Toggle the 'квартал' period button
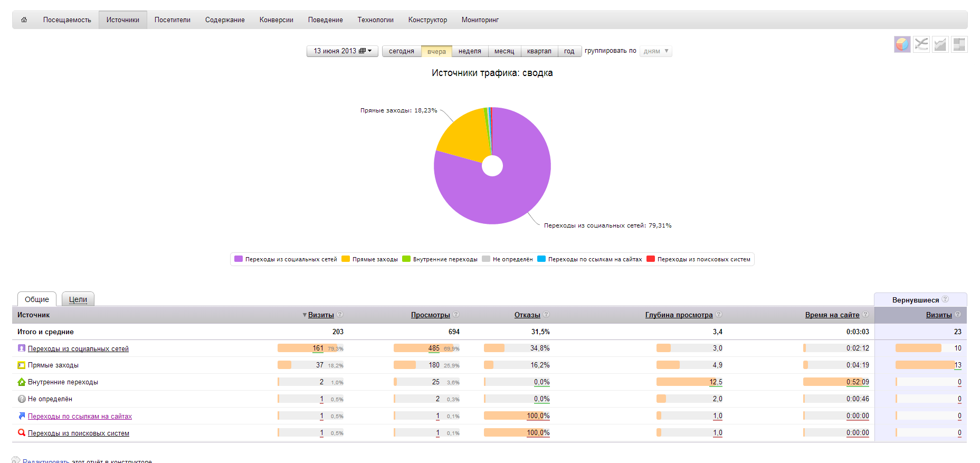Viewport: 980px width, 463px height. coord(539,51)
